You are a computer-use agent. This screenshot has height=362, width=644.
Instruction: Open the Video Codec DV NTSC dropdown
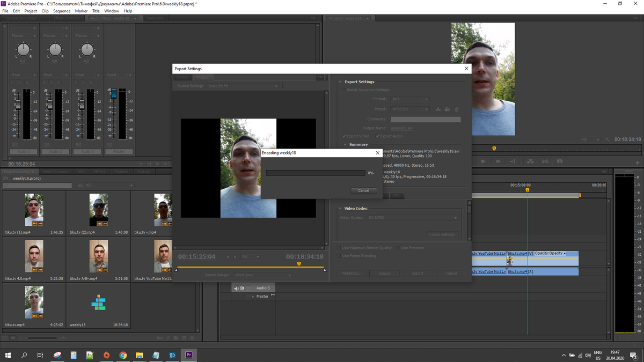click(x=413, y=218)
